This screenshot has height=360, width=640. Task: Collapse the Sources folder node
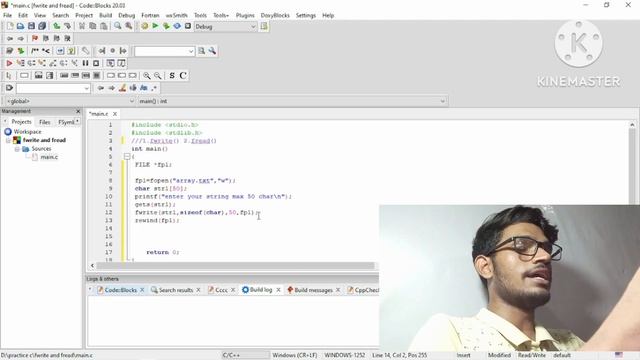17,149
